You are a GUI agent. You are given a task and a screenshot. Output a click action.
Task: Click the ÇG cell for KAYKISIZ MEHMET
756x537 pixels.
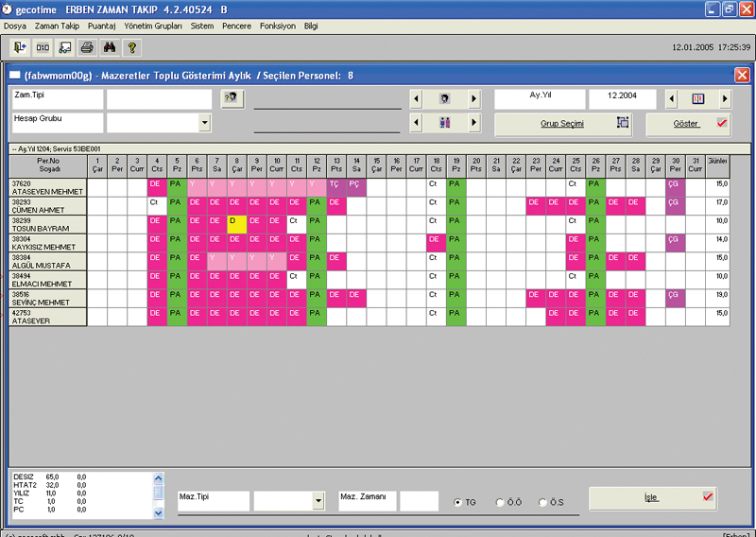[675, 243]
